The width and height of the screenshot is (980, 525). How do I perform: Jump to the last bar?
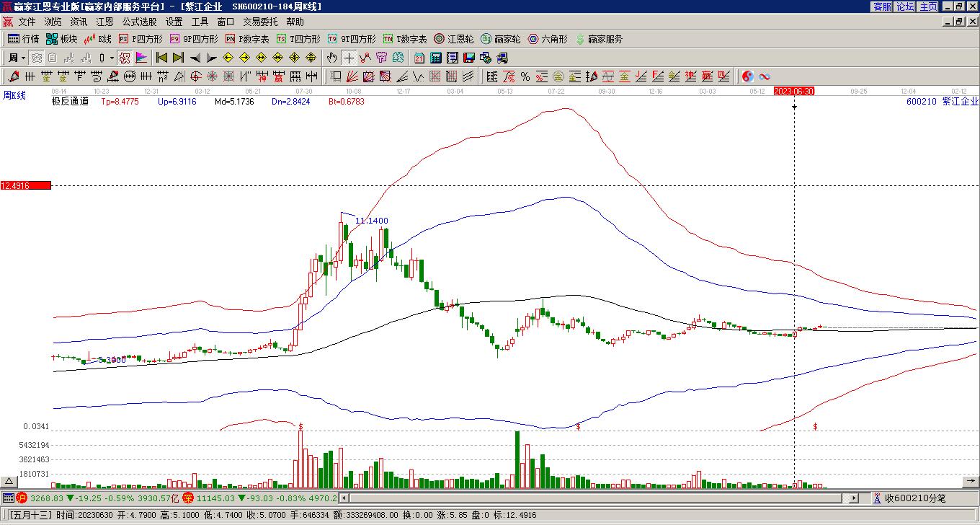pos(178,58)
